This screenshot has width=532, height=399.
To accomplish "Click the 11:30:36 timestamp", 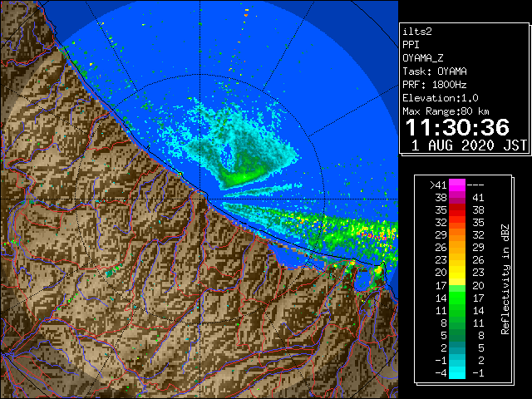I will tap(457, 127).
